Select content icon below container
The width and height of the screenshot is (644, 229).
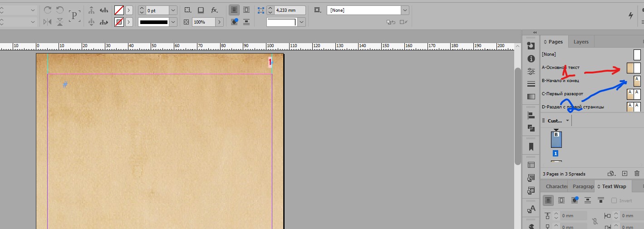pos(91,22)
